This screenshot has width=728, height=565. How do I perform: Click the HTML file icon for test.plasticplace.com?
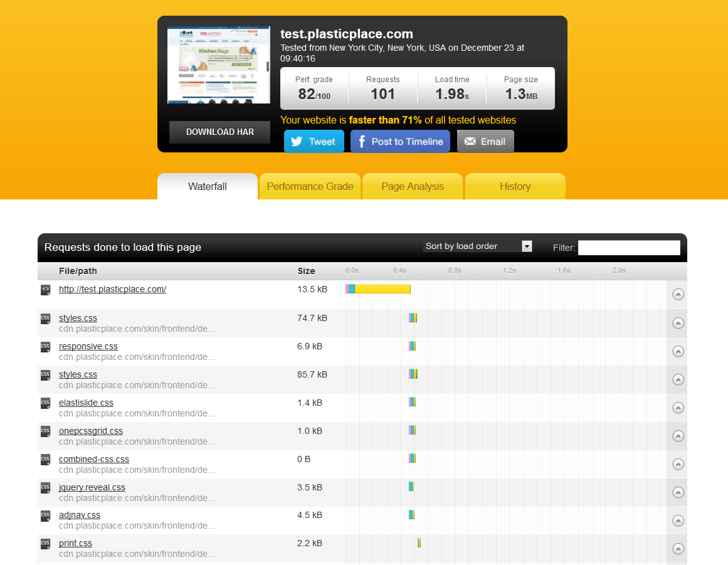pos(45,290)
